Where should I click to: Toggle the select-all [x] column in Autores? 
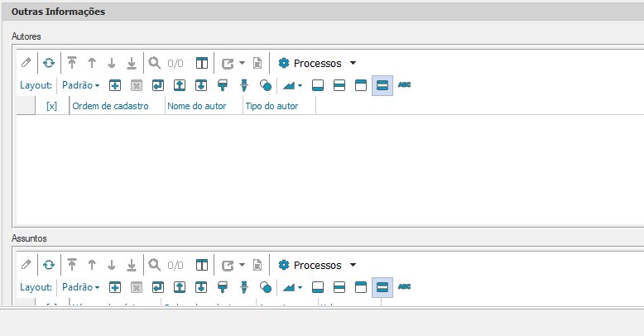click(51, 106)
